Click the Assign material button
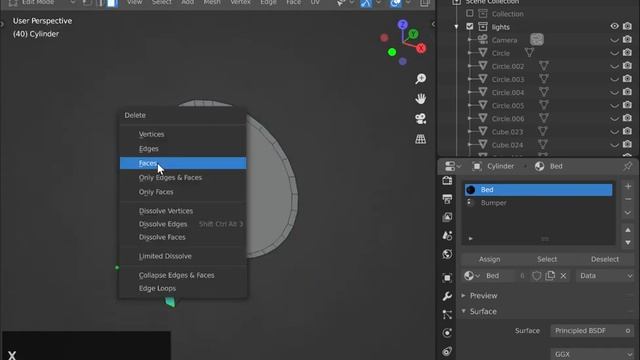This screenshot has height=360, width=640. tap(489, 259)
